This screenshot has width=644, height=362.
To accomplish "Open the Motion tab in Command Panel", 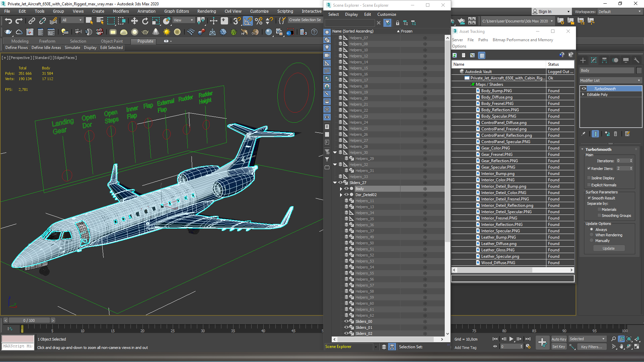I will tap(615, 60).
